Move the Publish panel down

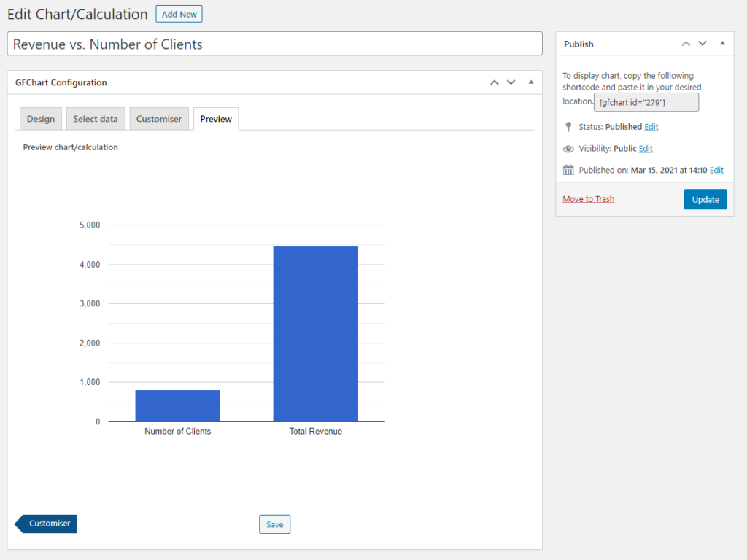pyautogui.click(x=703, y=44)
